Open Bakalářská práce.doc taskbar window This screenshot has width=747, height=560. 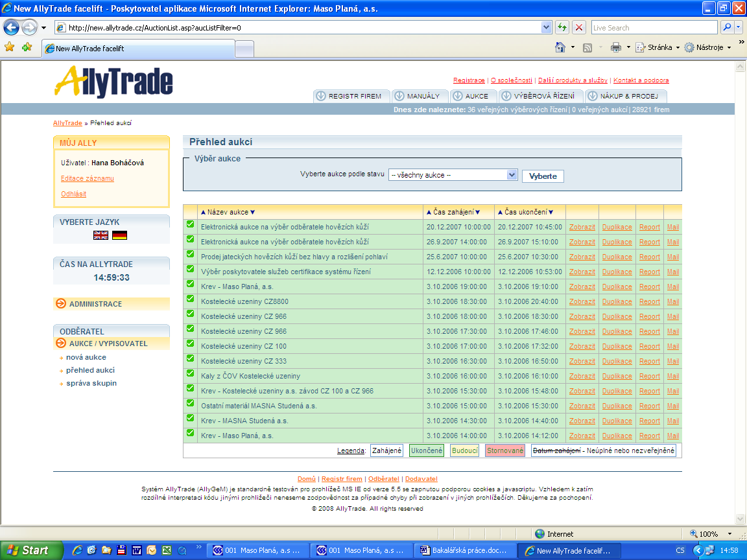[x=464, y=550]
